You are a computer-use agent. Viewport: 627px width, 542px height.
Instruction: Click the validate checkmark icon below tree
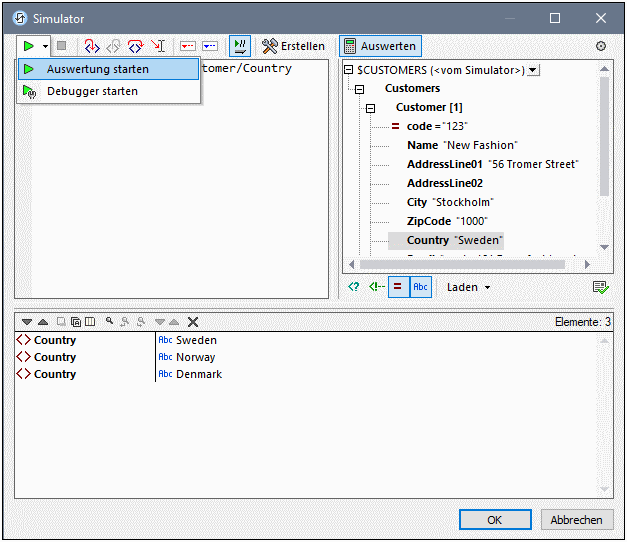pyautogui.click(x=599, y=287)
